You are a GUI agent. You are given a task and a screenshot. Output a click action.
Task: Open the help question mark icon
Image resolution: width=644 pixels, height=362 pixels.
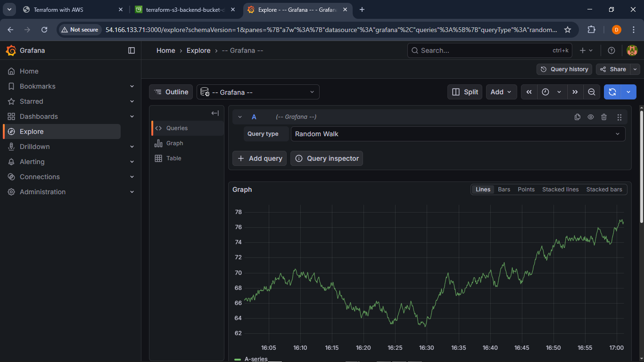[611, 50]
